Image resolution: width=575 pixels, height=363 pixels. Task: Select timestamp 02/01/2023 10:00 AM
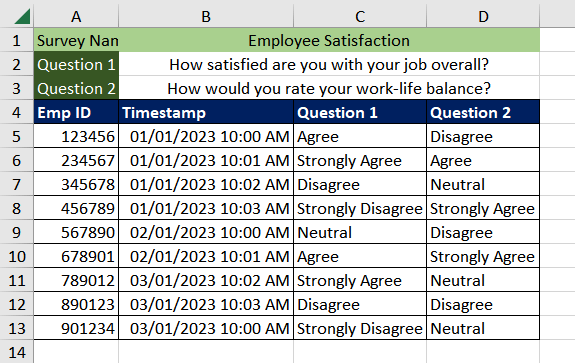pyautogui.click(x=206, y=232)
